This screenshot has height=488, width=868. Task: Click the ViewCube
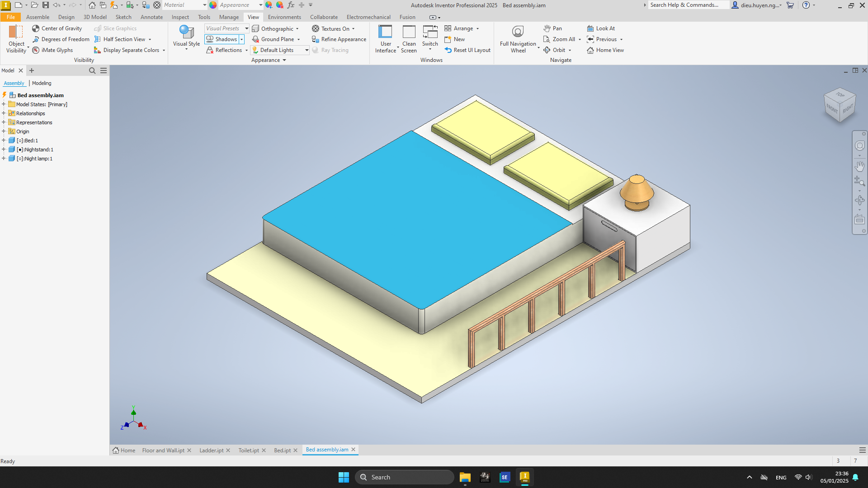[840, 105]
